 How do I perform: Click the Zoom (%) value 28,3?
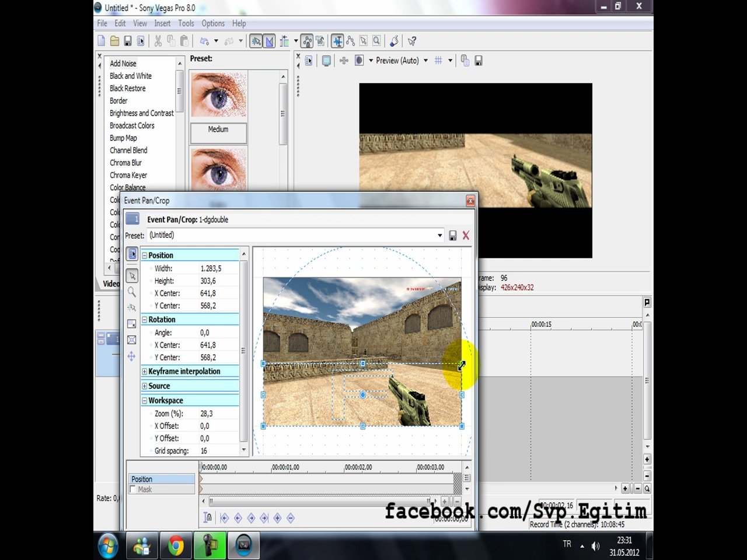pyautogui.click(x=219, y=414)
